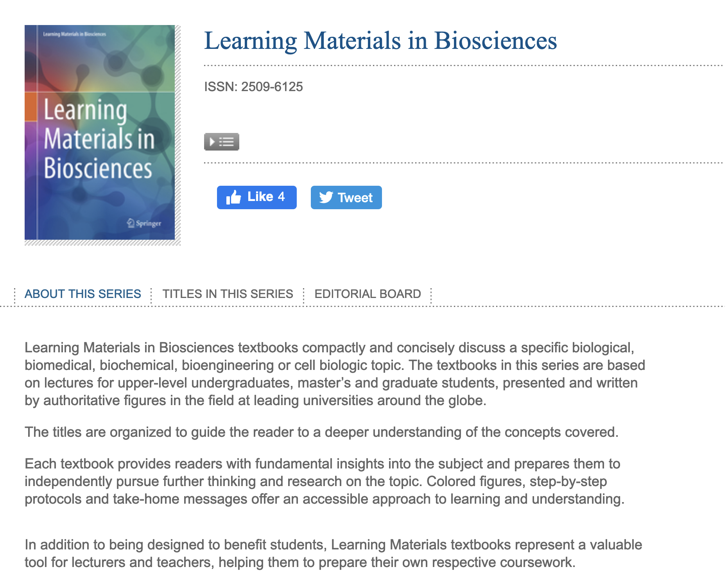Click the thumbs-up icon in Like button
This screenshot has height=585, width=728.
tap(233, 197)
